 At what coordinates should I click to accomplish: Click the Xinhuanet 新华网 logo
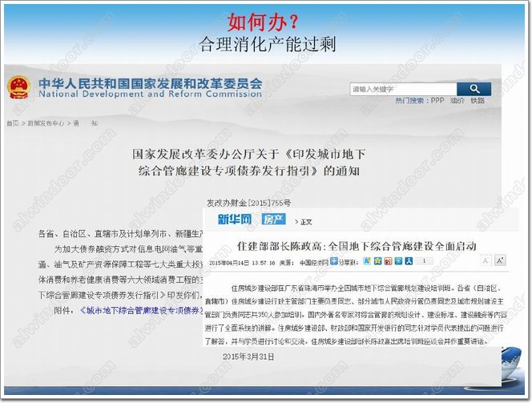pos(235,219)
